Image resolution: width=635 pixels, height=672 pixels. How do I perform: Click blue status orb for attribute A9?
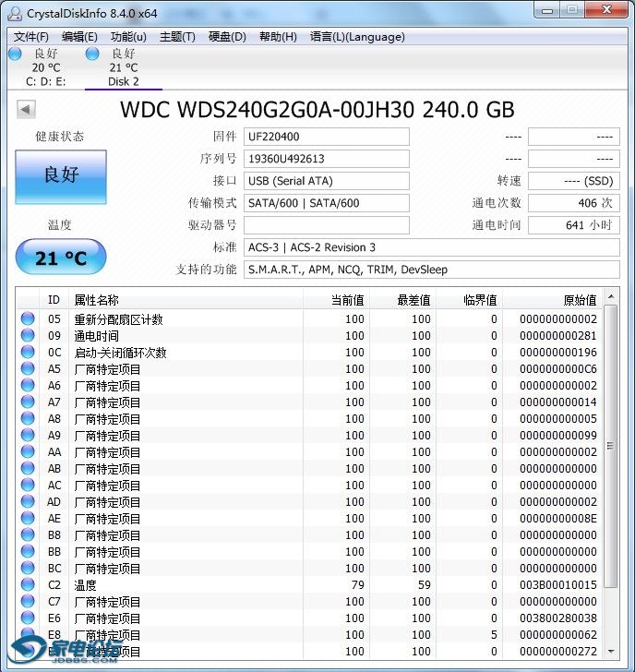(28, 435)
